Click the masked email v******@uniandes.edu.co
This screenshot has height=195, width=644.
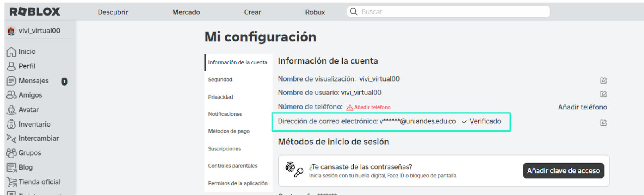418,121
